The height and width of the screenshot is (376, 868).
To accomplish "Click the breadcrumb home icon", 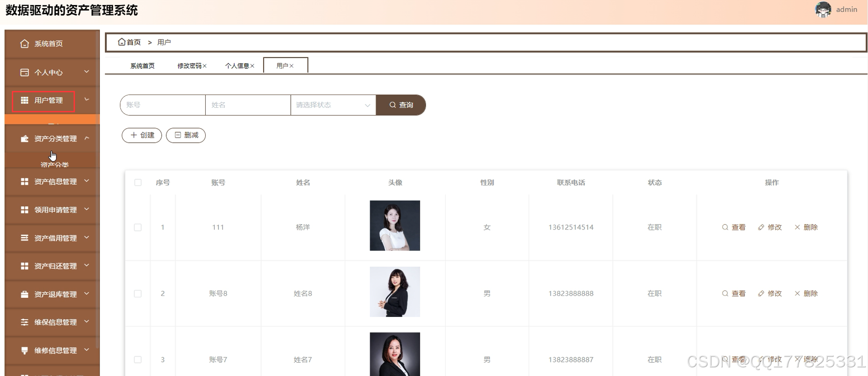I will click(x=121, y=42).
